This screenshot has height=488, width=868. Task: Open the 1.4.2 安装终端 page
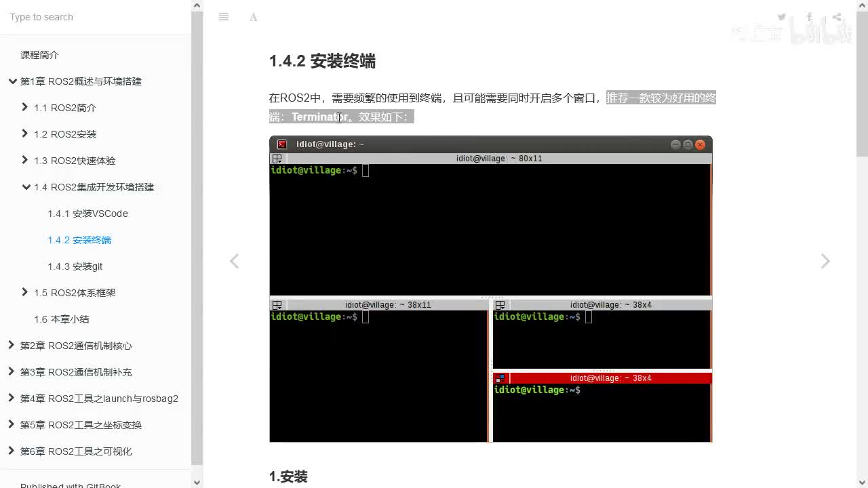click(79, 240)
